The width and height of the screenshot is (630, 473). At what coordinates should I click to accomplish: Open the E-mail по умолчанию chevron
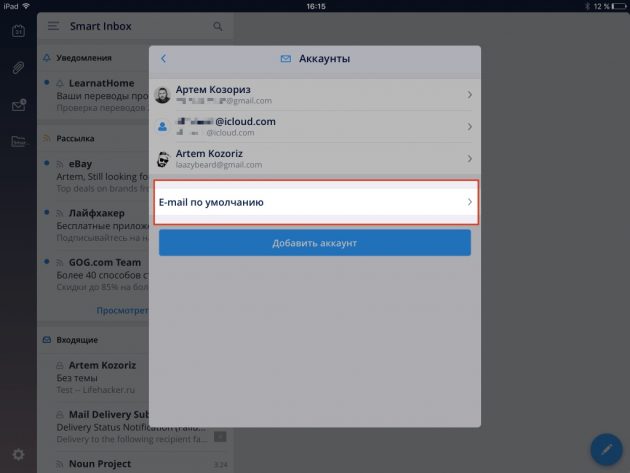[469, 202]
